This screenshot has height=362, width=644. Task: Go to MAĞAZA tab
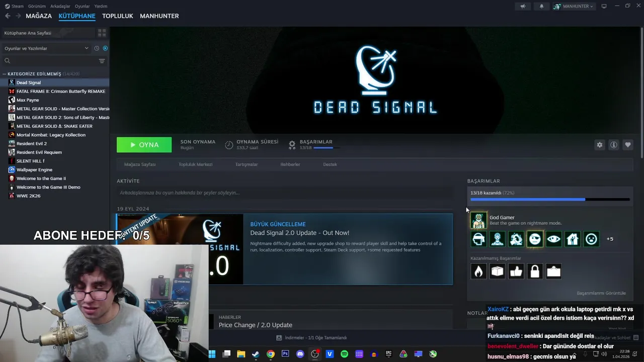click(x=39, y=16)
